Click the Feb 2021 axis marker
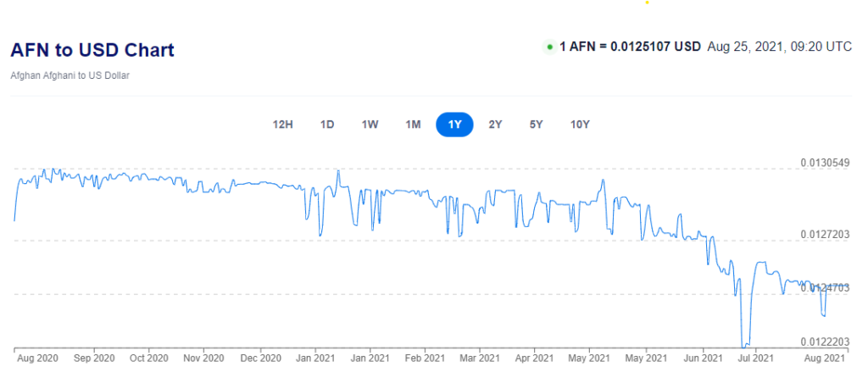Viewport: 868px width, 383px height. click(425, 358)
